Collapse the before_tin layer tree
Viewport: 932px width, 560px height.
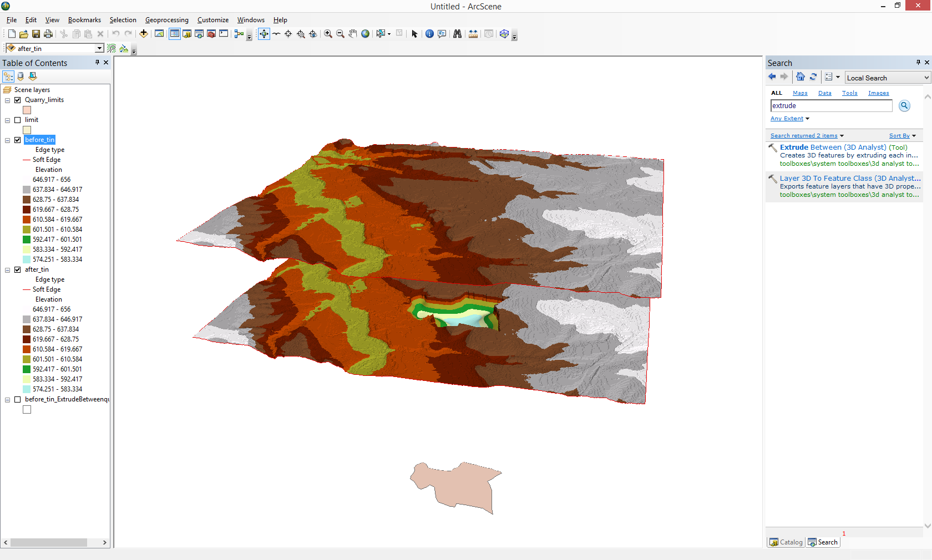pos(8,140)
